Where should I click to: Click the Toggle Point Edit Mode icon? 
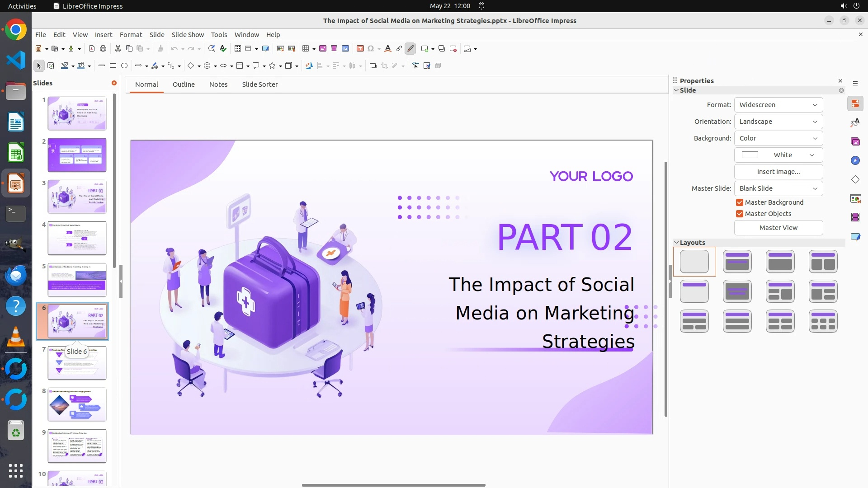415,66
